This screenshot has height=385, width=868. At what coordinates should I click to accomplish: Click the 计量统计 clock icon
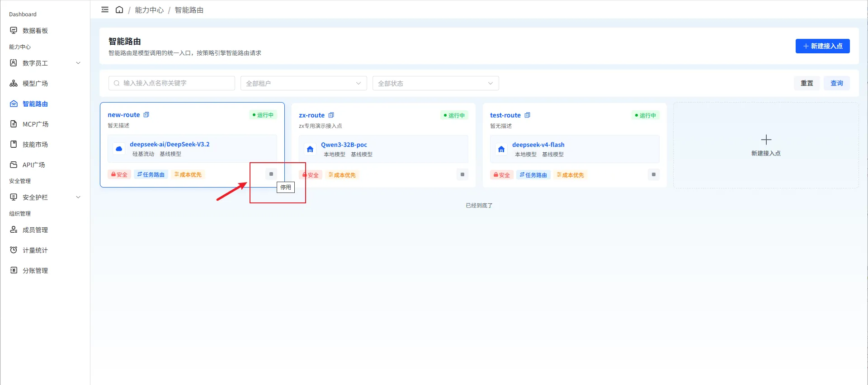(x=14, y=250)
